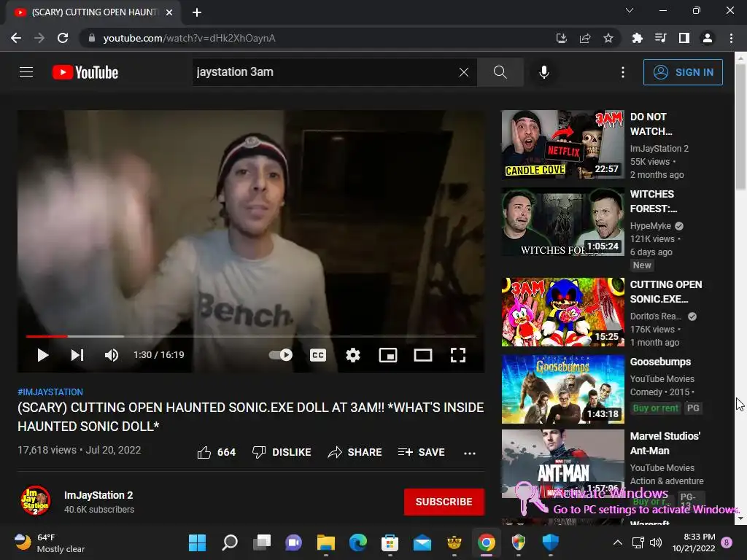
Task: Open the Chrome side panel
Action: click(x=684, y=38)
